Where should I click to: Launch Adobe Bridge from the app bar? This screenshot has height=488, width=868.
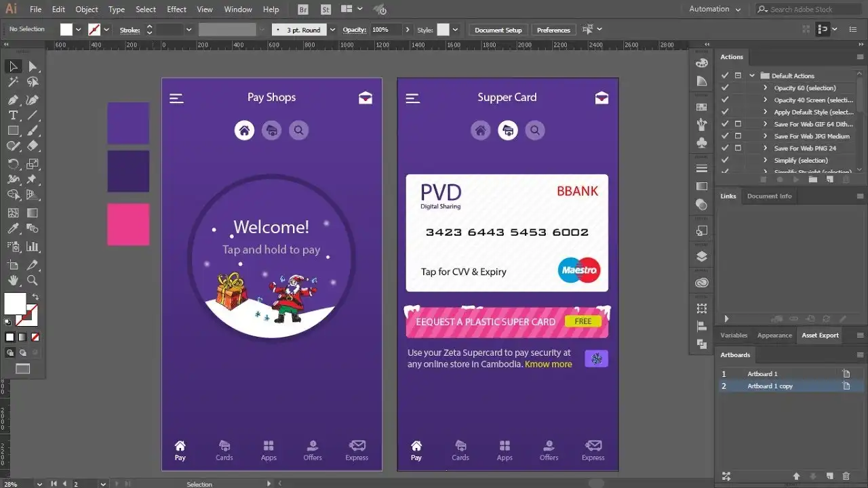pyautogui.click(x=302, y=9)
